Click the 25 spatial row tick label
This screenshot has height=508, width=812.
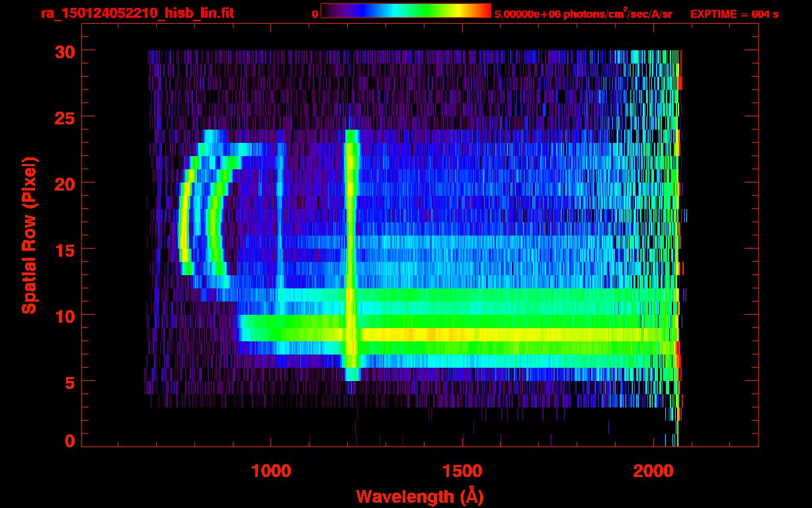[63, 117]
